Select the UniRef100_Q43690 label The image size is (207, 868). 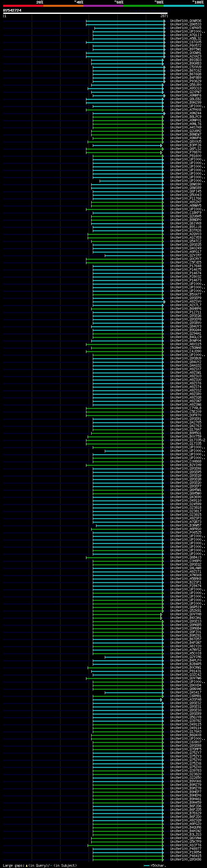pos(186,497)
